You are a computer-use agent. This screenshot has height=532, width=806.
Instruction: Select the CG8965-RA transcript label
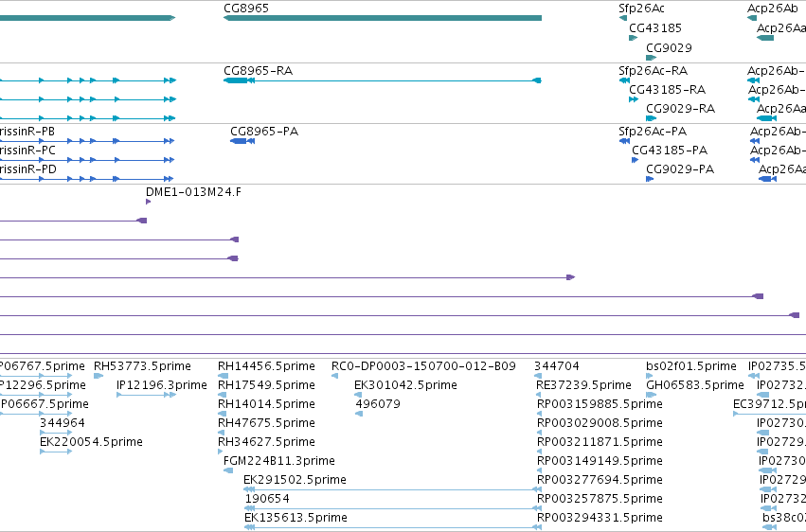(258, 71)
